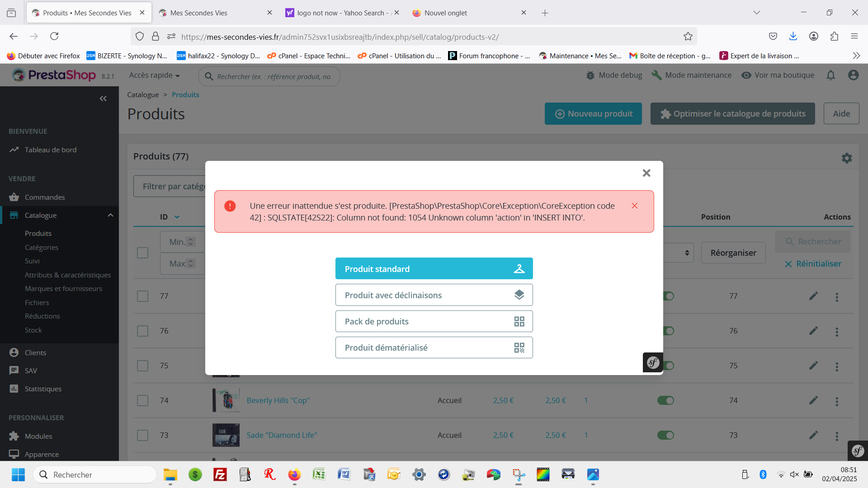Click edit pencil for product 74
The image size is (868, 488).
tap(813, 400)
